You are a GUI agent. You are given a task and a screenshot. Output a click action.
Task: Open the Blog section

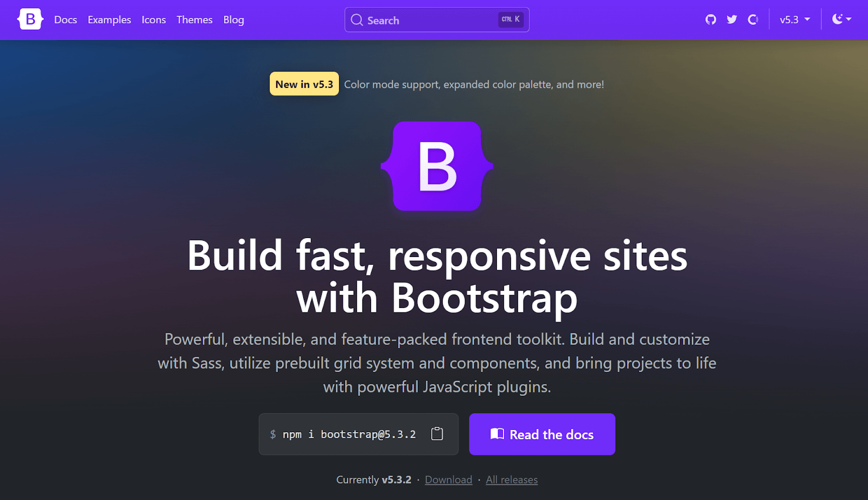point(233,20)
